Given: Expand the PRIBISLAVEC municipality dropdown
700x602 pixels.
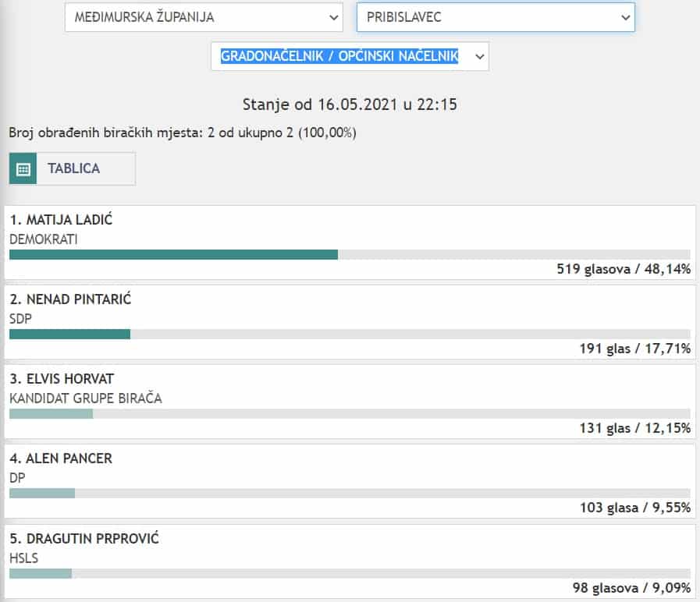Looking at the screenshot, I should tap(495, 16).
